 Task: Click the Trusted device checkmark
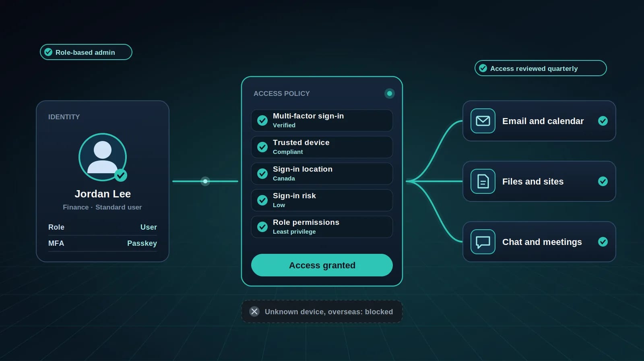[262, 147]
